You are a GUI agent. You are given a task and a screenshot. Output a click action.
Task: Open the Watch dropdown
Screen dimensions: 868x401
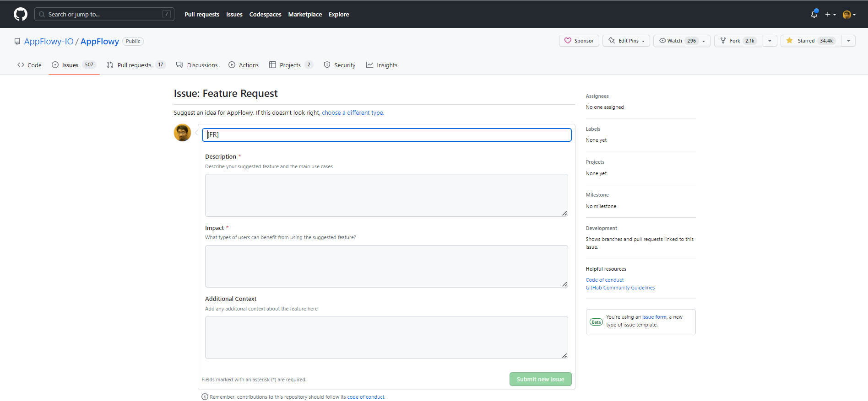click(682, 41)
